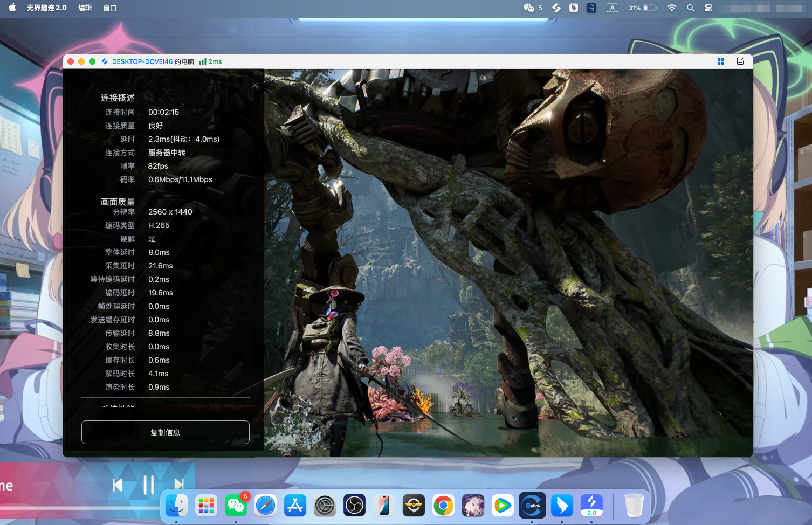Click the 画面质量 section heading
Screen dimensions: 812x525
coord(118,202)
